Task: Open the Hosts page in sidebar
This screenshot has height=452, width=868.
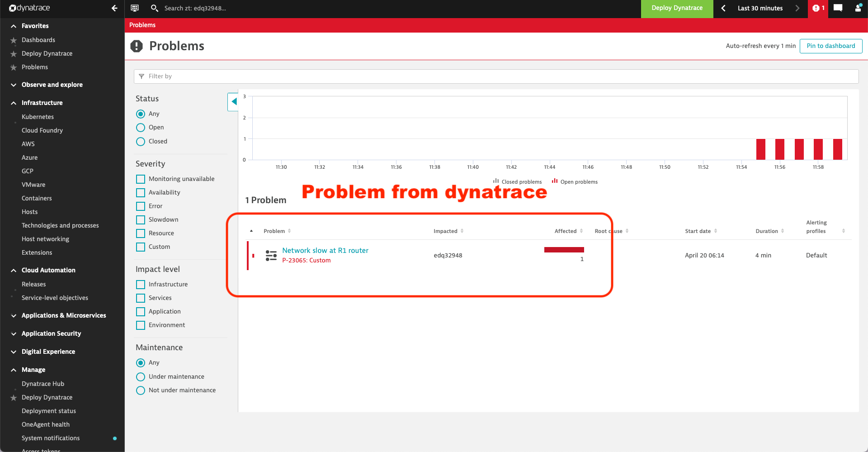Action: click(29, 212)
